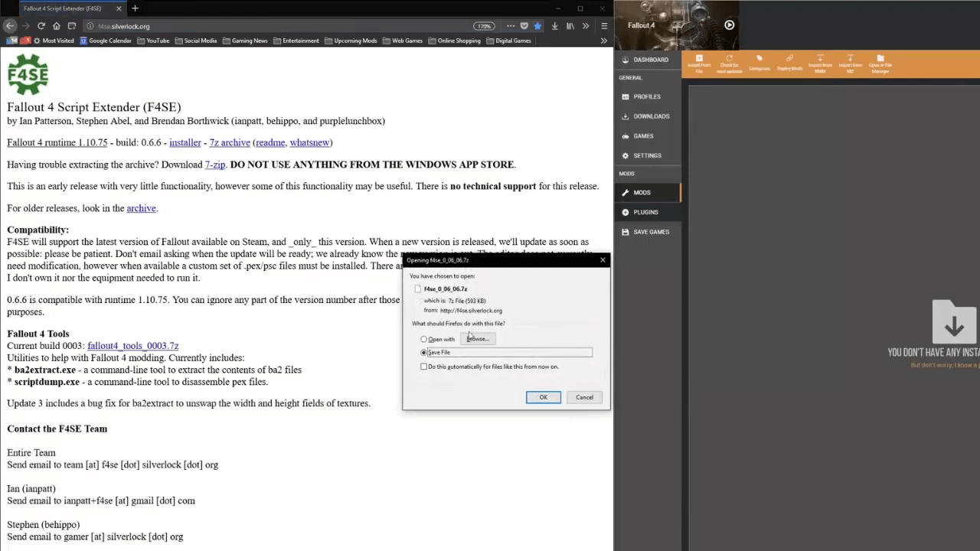Click Open in File Manager in Vortex

coord(880,64)
